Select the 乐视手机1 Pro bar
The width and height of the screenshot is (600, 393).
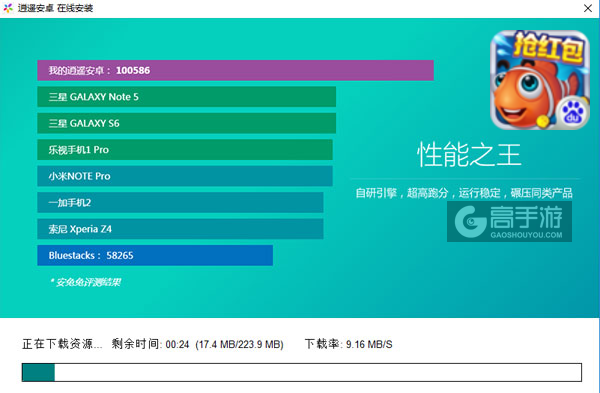tap(185, 150)
